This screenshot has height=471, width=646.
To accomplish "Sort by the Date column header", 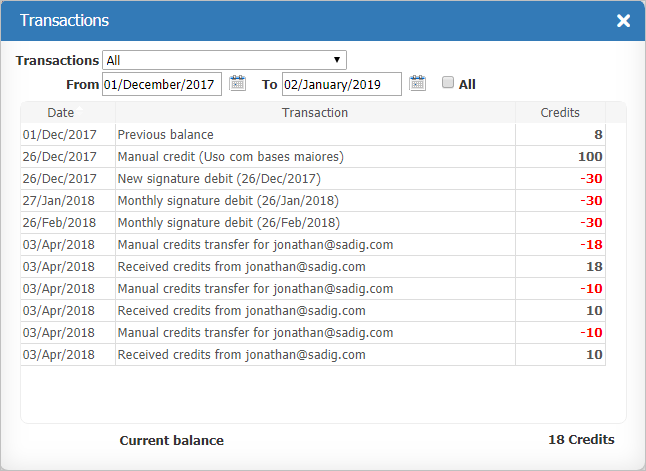I will click(60, 112).
